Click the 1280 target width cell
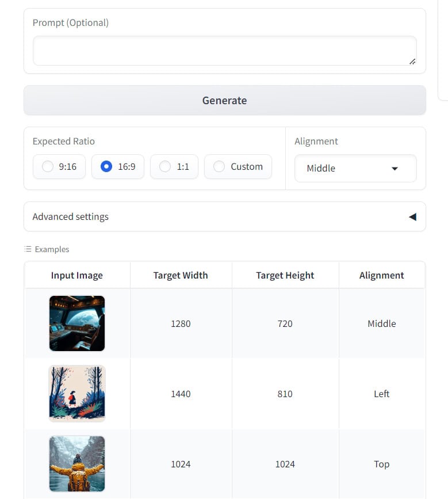 tap(181, 323)
